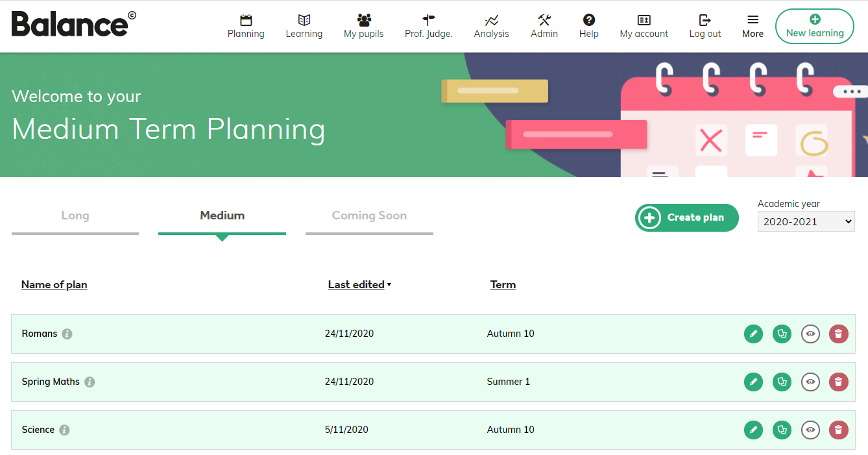This screenshot has height=455, width=868.
Task: Click the Balance logo
Action: point(73,24)
